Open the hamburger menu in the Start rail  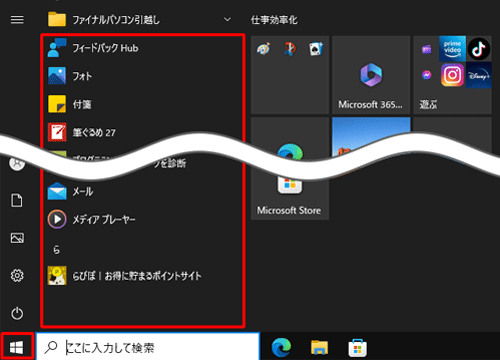tap(17, 20)
